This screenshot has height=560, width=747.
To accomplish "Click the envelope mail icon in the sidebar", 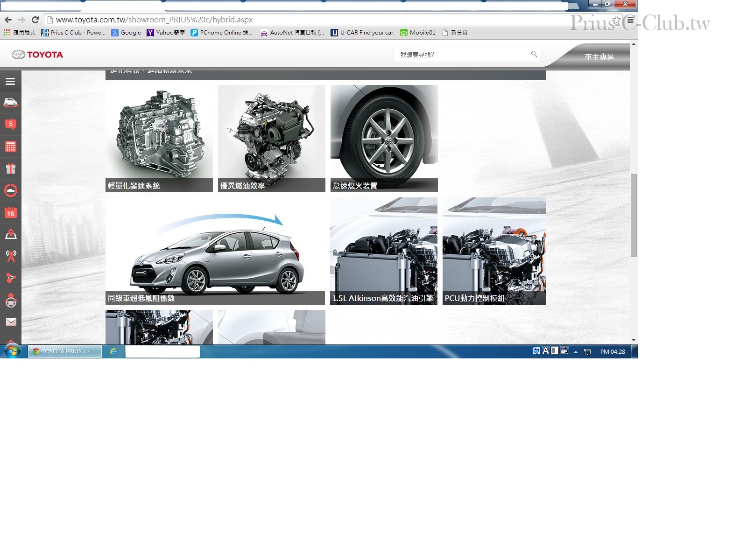I will (x=10, y=322).
